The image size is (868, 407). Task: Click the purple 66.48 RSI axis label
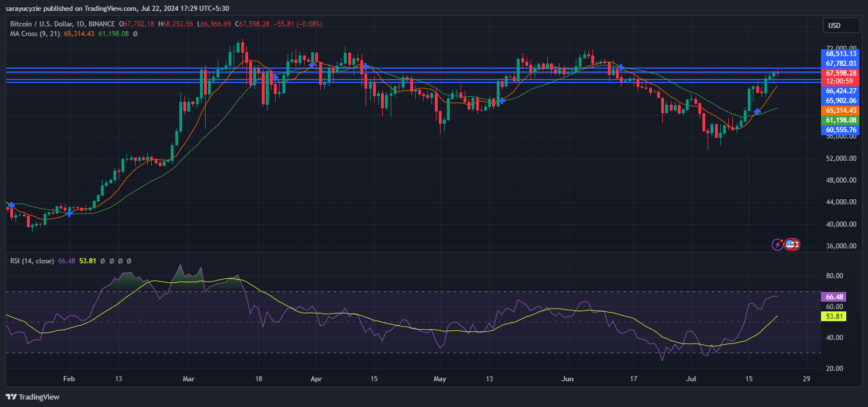833,297
